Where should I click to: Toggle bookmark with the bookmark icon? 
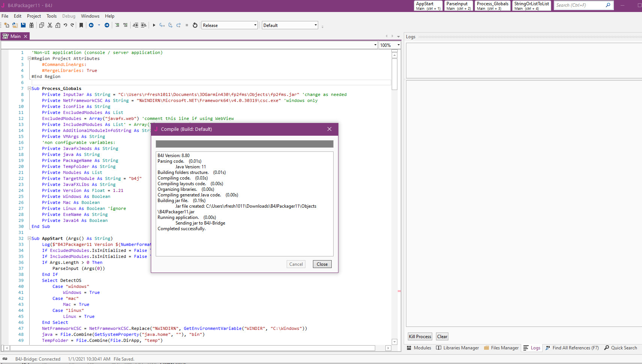click(81, 25)
